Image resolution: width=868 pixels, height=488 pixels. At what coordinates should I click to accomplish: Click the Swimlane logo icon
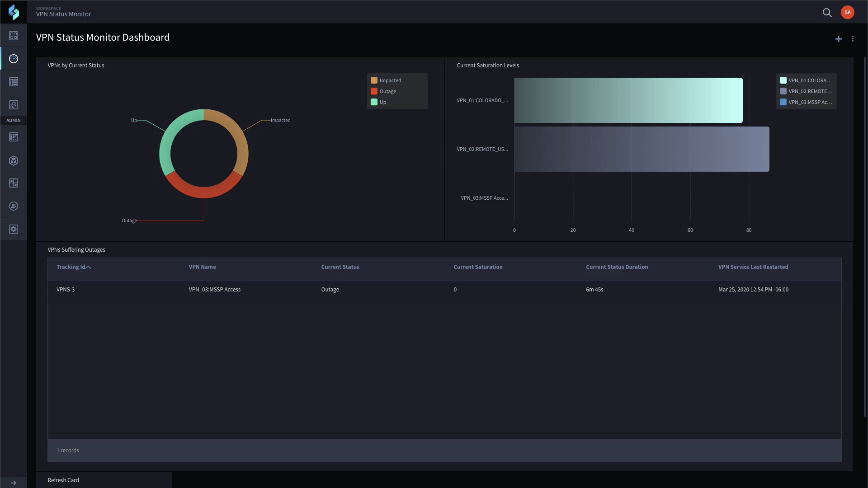(x=14, y=12)
